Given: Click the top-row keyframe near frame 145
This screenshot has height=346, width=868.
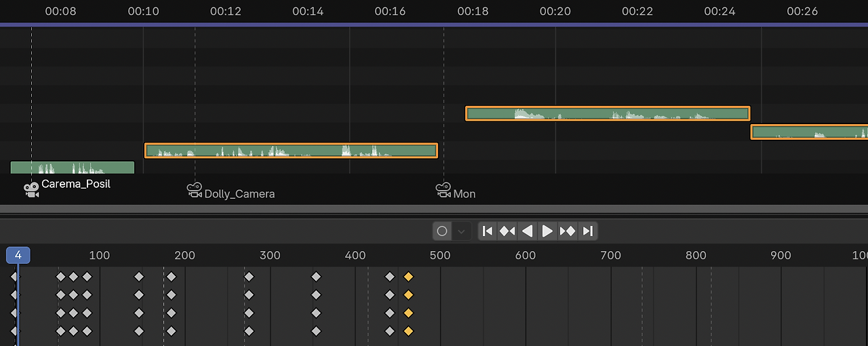Looking at the screenshot, I should tap(139, 277).
